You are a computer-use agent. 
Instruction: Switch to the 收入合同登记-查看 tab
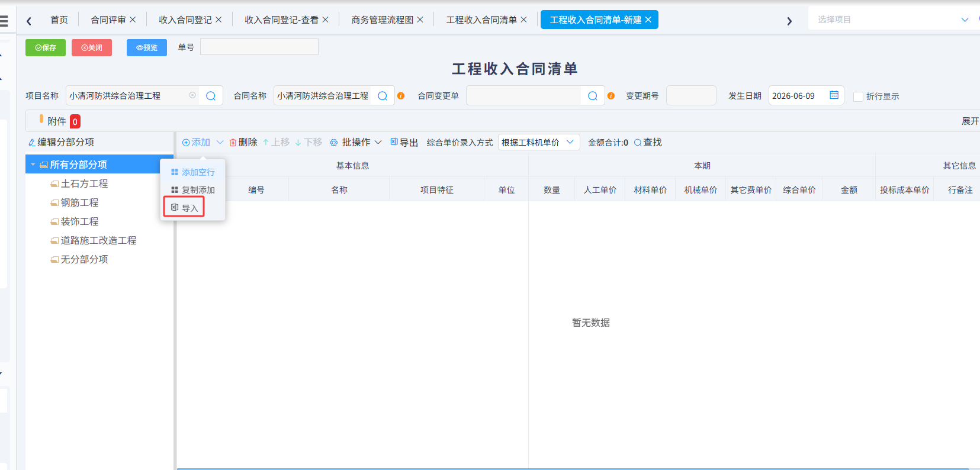tap(281, 20)
